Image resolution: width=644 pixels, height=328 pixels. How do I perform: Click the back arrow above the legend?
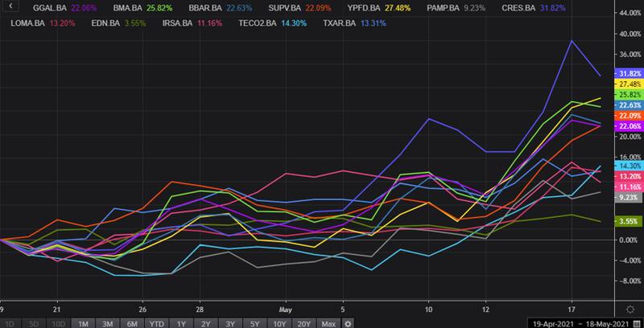coord(8,7)
